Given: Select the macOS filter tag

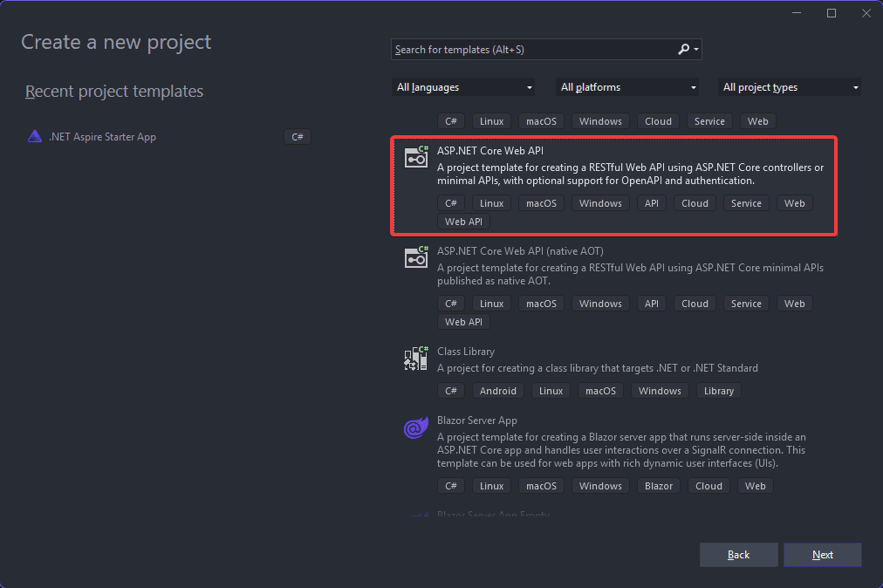Looking at the screenshot, I should click(x=541, y=120).
